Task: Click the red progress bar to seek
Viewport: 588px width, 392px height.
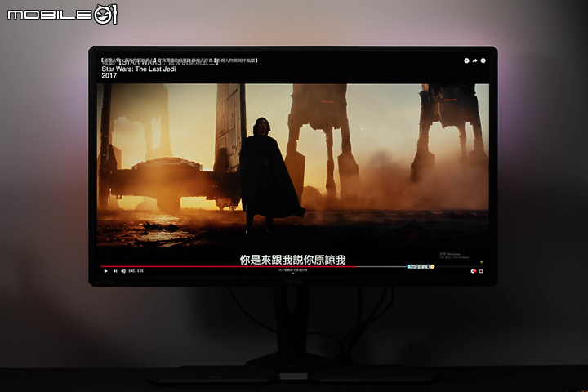Action: point(228,266)
